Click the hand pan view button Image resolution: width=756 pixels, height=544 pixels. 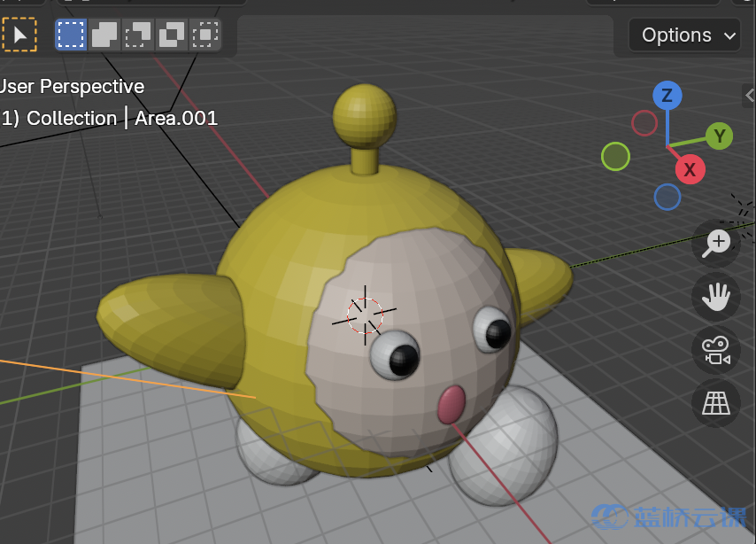click(x=715, y=297)
